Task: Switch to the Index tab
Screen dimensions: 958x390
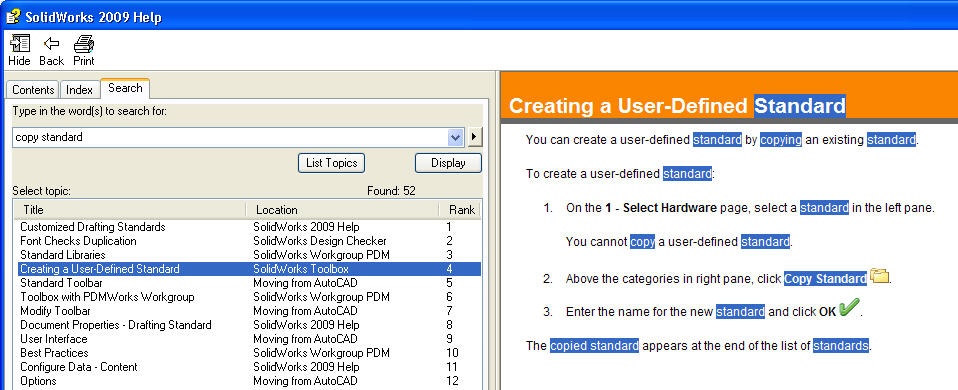Action: tap(79, 90)
